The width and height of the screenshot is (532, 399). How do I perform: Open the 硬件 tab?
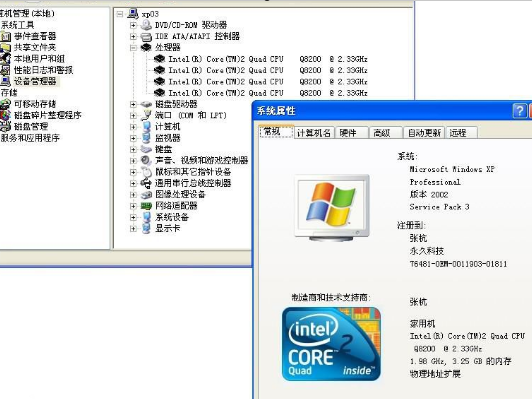(352, 133)
